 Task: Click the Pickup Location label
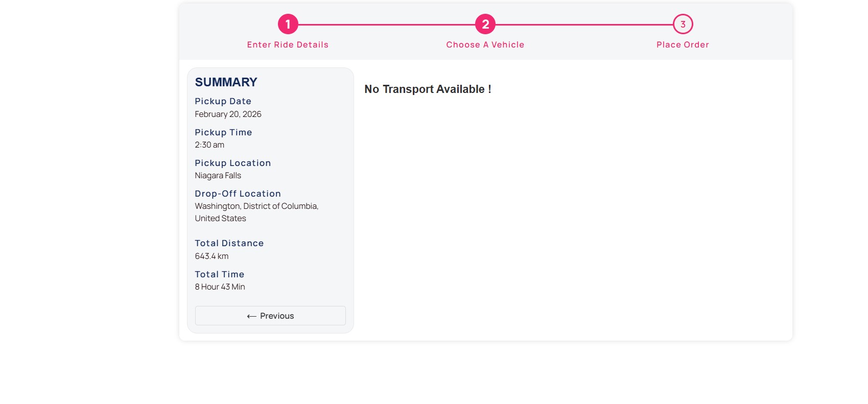(x=232, y=163)
